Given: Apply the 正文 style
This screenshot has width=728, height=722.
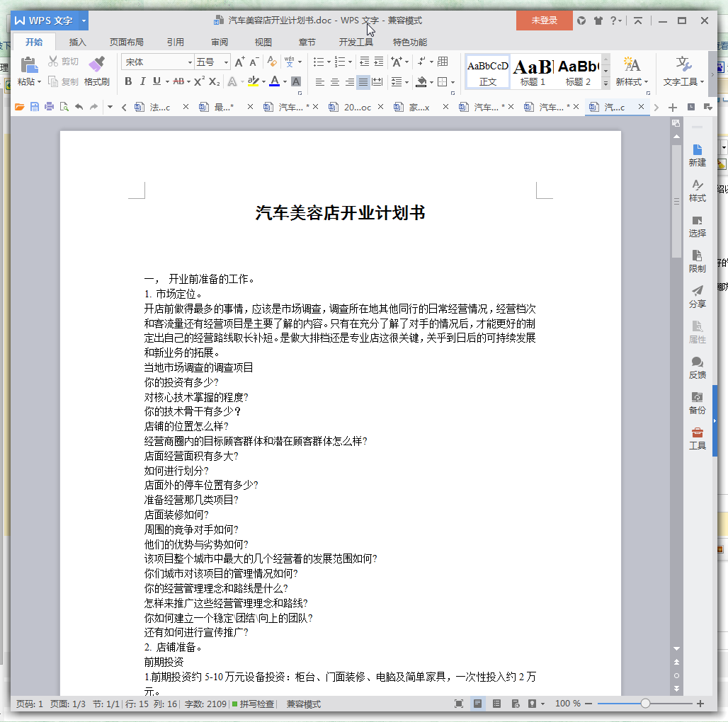Looking at the screenshot, I should click(x=487, y=72).
